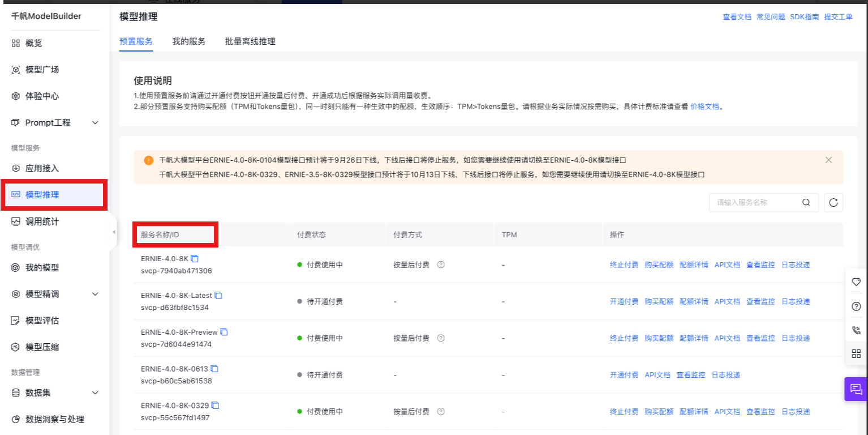Viewport: 868px width, 435px height.
Task: Copy ERNIE-4.0-8K-0613 name with copy icon
Action: click(214, 369)
